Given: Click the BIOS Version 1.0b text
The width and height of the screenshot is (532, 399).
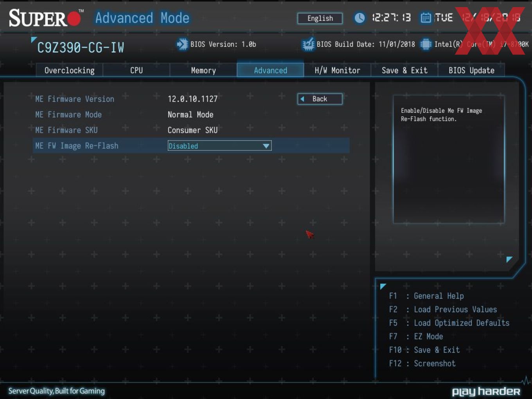Looking at the screenshot, I should pos(223,44).
